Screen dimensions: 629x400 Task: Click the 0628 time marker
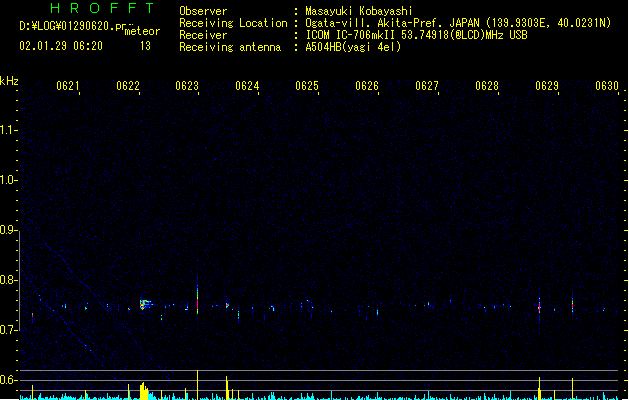[x=487, y=86]
